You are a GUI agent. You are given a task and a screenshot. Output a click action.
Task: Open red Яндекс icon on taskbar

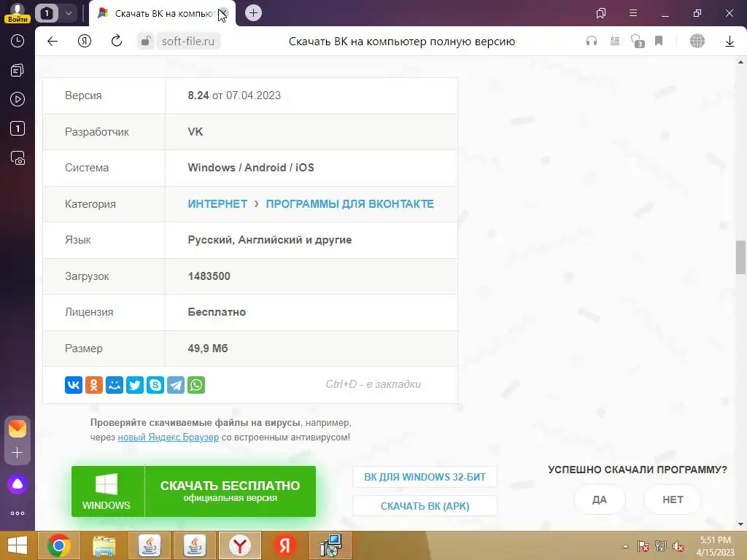285,545
